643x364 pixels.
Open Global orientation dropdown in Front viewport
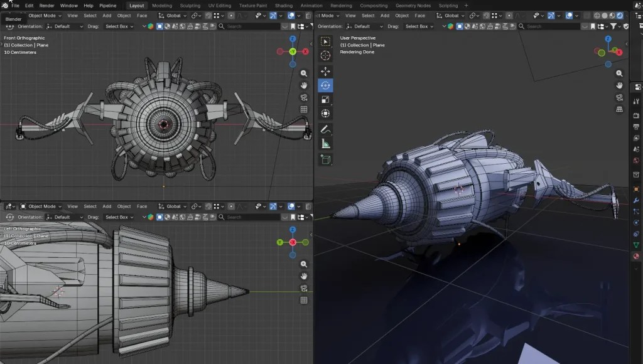[x=172, y=16]
